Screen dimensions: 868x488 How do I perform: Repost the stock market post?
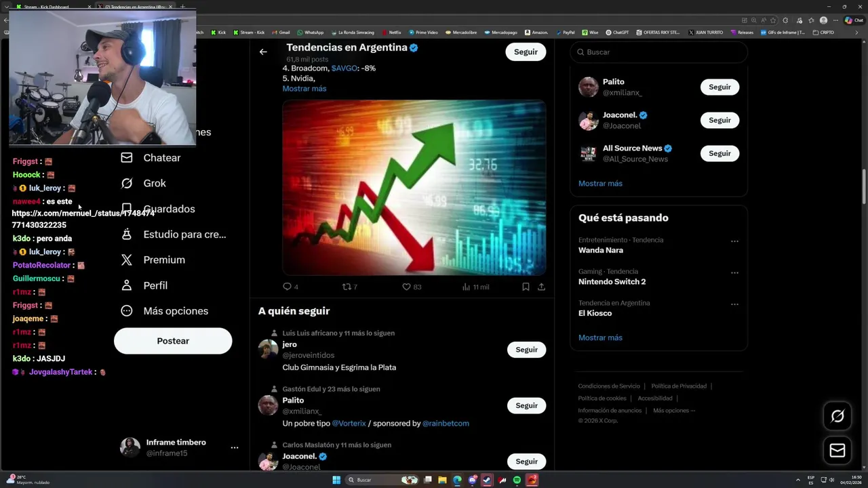coord(350,287)
